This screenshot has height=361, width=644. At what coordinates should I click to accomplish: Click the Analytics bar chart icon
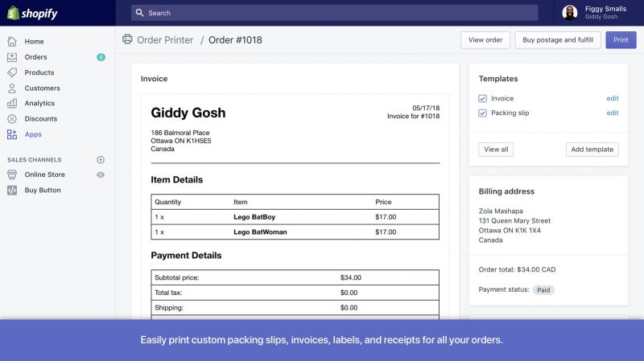coord(12,103)
